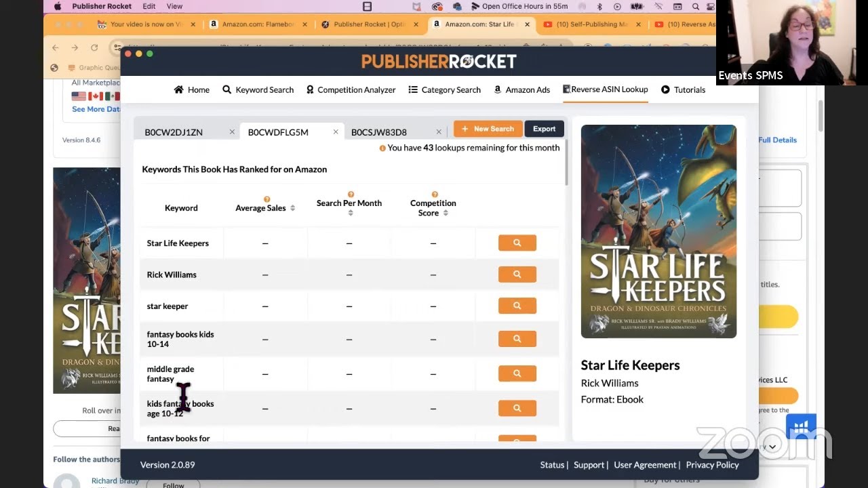Show the Average Sales help tooltip icon
Viewport: 868px width, 488px height.
pyautogui.click(x=267, y=199)
